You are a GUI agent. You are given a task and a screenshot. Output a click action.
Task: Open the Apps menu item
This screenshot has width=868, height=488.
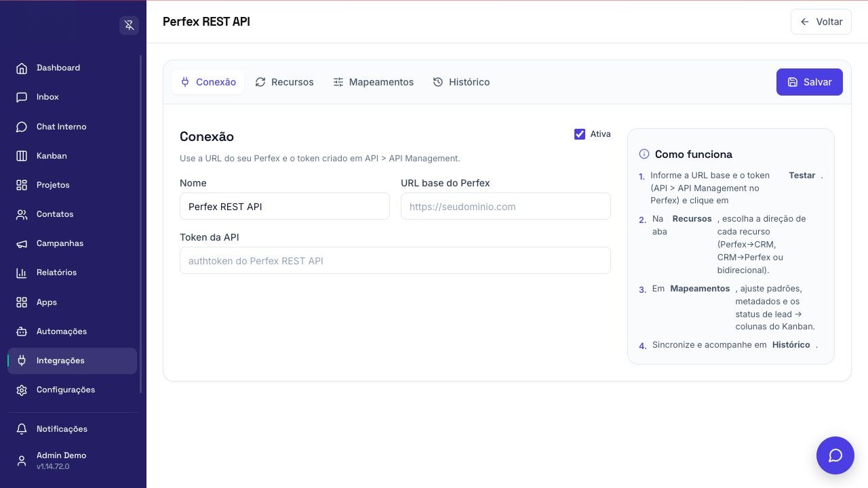72,302
